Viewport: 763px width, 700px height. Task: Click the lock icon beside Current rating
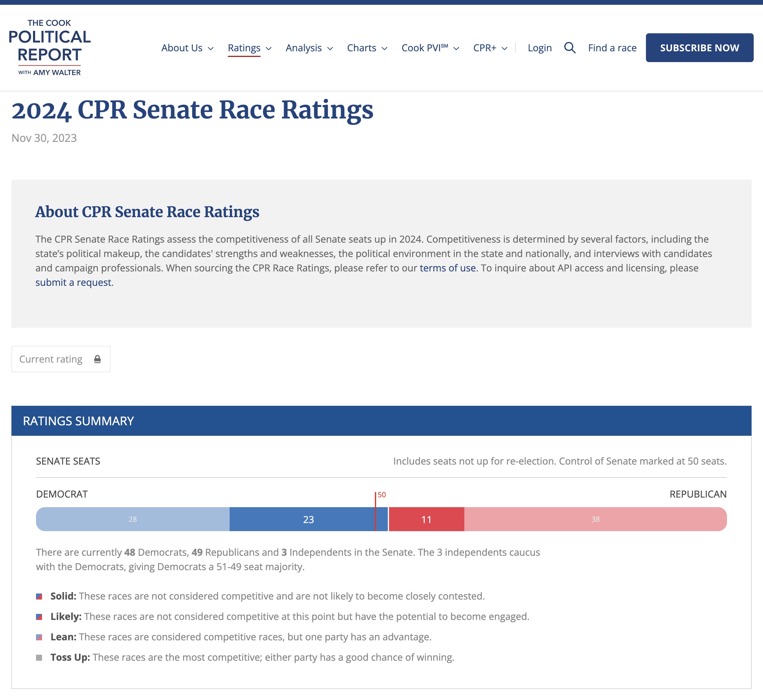[98, 359]
